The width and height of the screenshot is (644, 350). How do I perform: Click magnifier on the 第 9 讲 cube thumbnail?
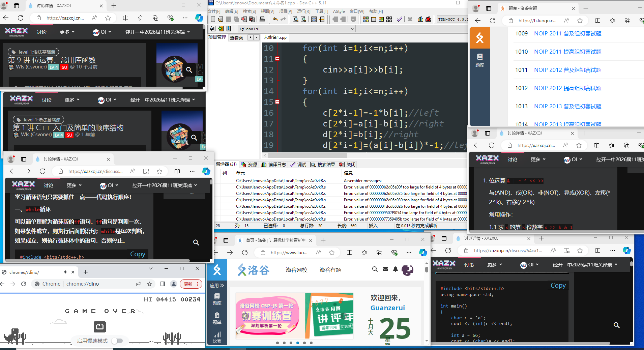[x=189, y=70]
